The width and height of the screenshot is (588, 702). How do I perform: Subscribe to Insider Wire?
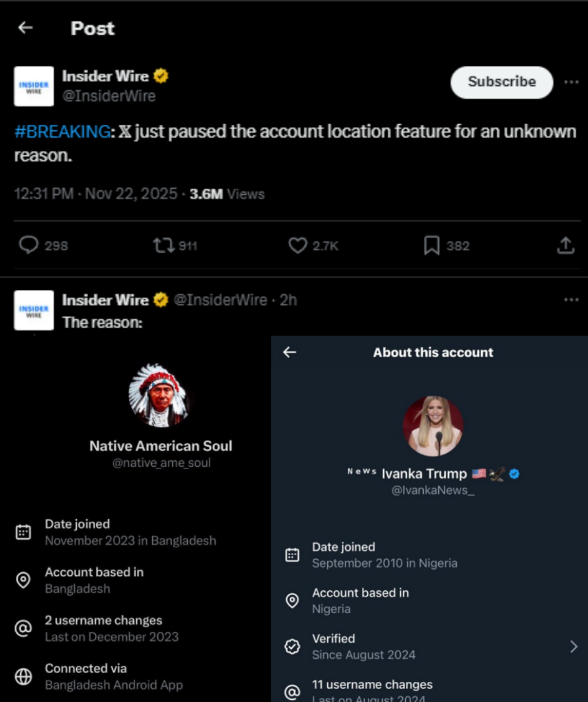pyautogui.click(x=501, y=82)
